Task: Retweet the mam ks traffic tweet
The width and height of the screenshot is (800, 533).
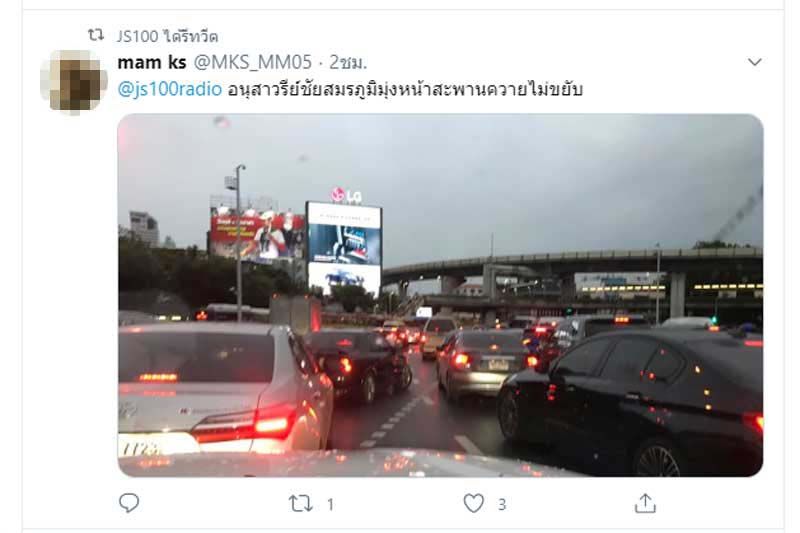Action: coord(301,503)
